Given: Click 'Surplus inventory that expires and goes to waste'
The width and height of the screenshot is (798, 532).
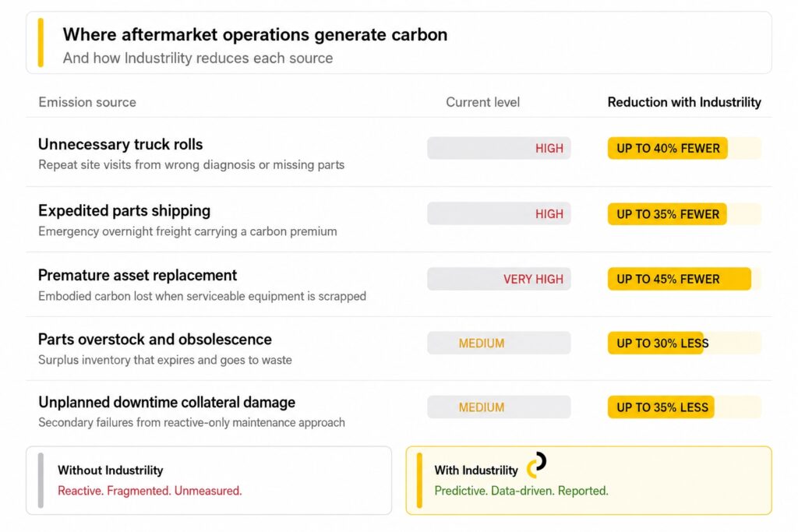Looking at the screenshot, I should [165, 360].
